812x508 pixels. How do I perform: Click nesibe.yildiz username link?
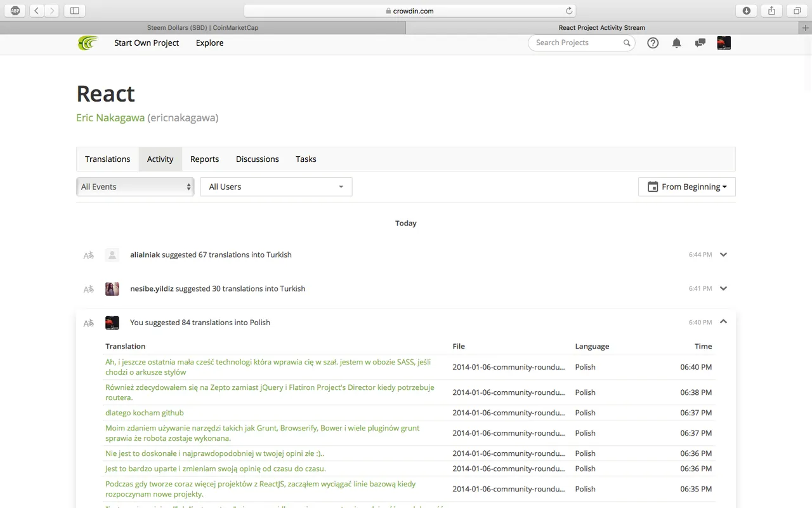152,288
